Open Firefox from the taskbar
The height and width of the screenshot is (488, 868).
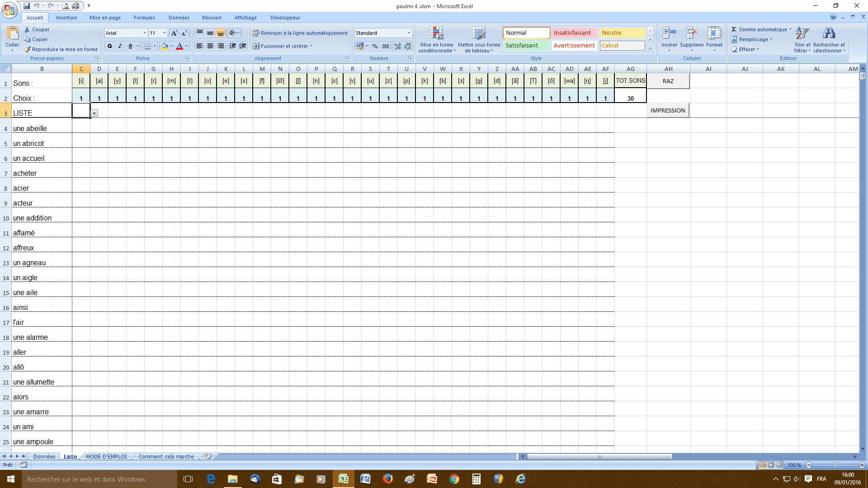387,479
